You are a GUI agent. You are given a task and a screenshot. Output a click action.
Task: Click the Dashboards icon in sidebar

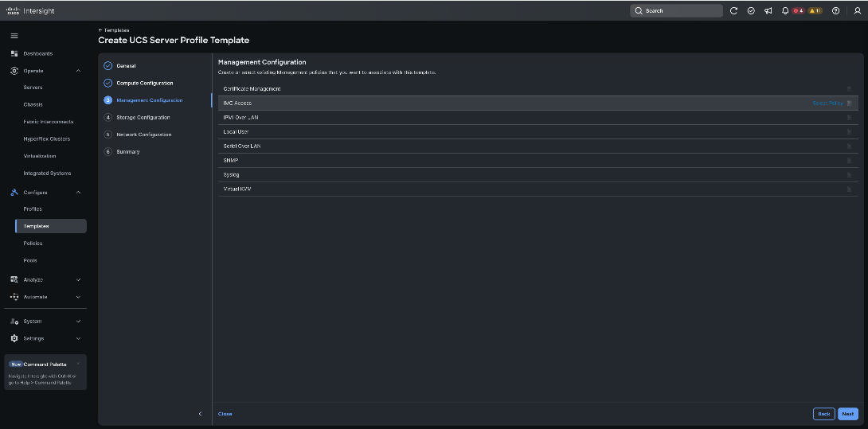pos(14,53)
